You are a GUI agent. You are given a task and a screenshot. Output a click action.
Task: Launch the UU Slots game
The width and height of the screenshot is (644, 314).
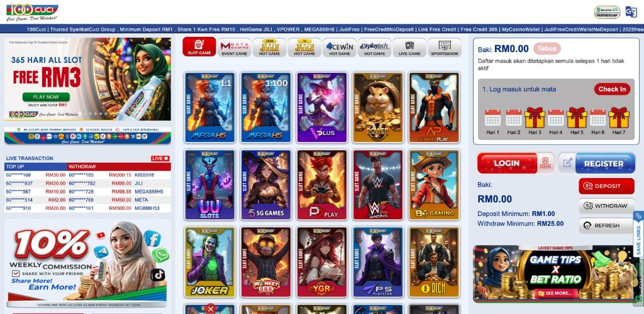point(210,185)
